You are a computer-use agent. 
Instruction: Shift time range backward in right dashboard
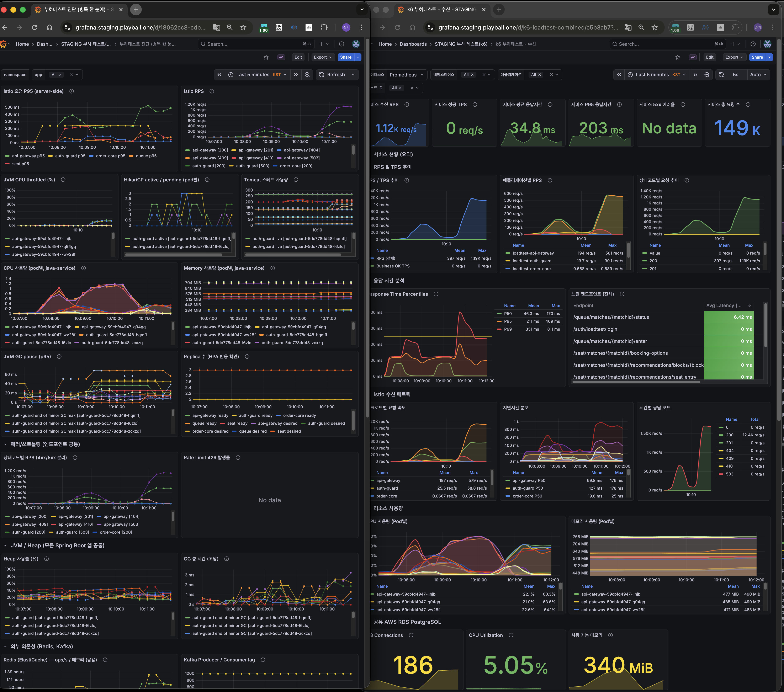point(619,75)
